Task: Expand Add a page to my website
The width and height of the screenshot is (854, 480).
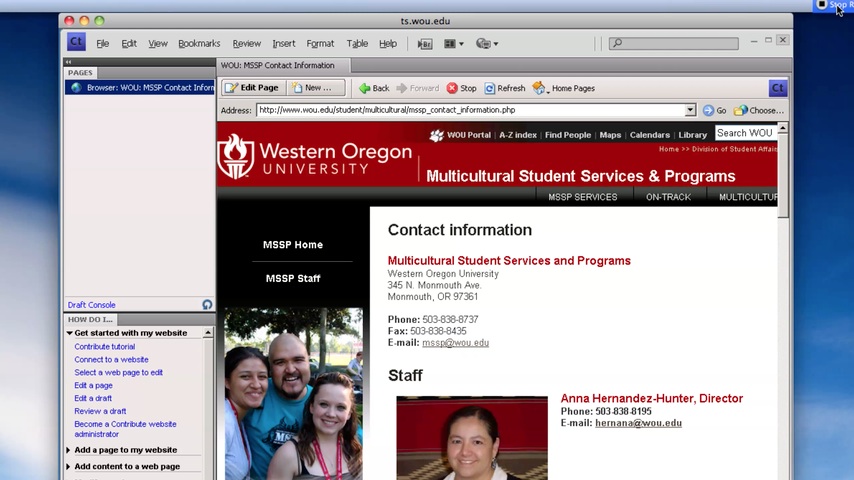Action: pyautogui.click(x=69, y=450)
